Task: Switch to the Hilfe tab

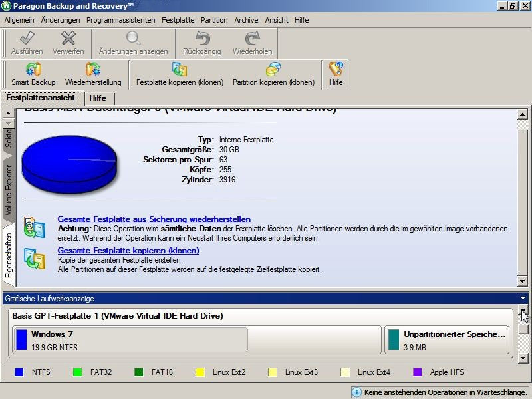Action: pyautogui.click(x=98, y=98)
